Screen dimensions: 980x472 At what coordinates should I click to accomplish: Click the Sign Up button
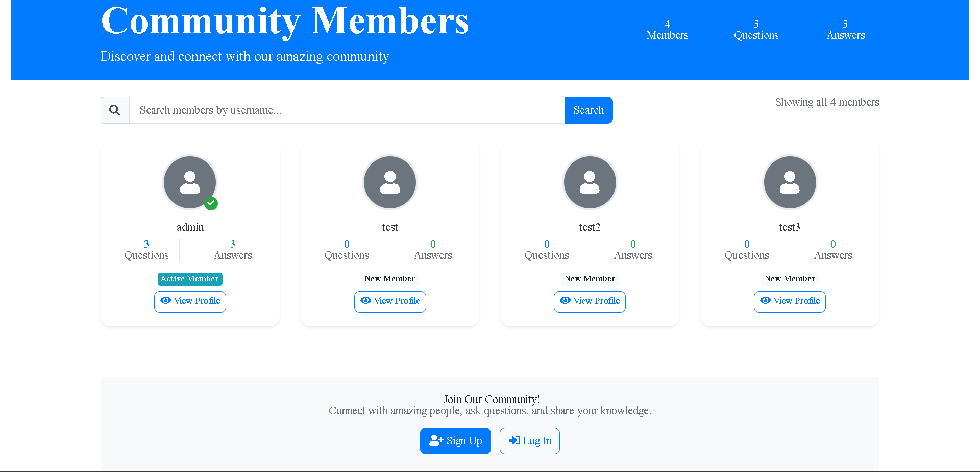point(455,440)
